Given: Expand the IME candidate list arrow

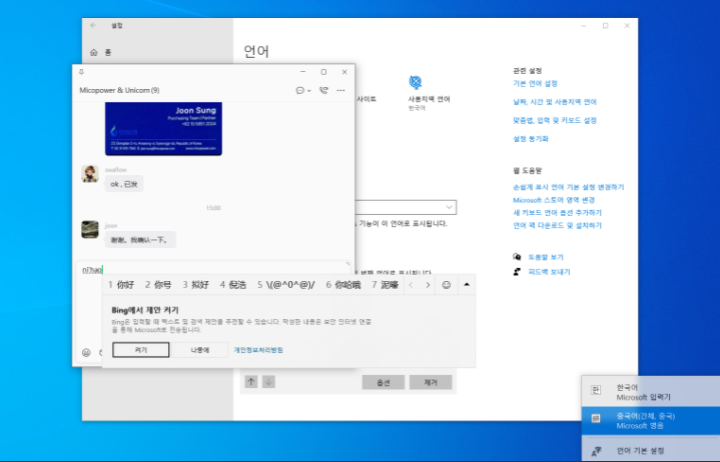Looking at the screenshot, I should pyautogui.click(x=467, y=285).
